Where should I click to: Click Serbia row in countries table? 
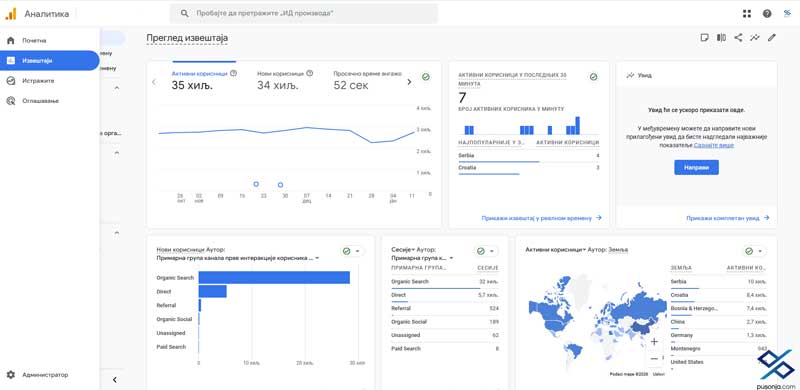[718, 282]
